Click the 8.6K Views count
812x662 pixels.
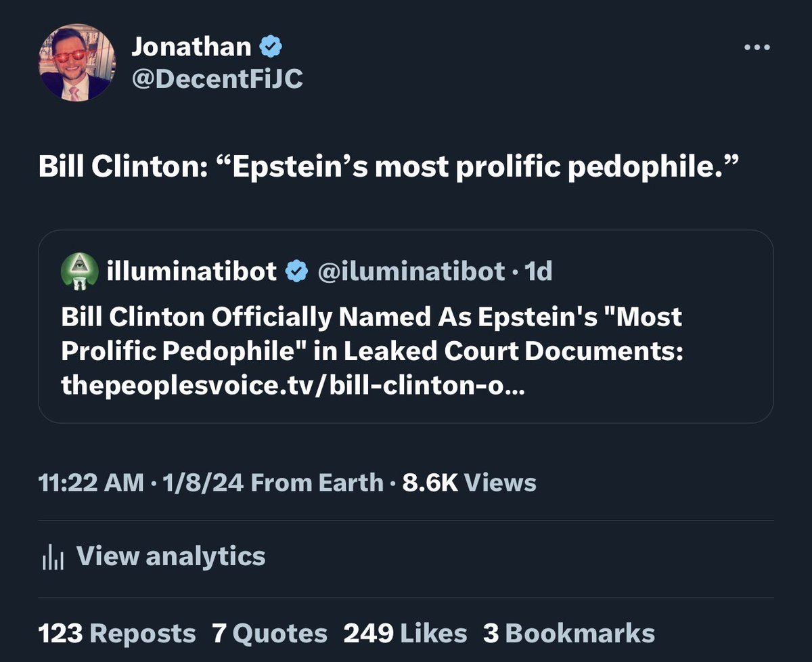pyautogui.click(x=469, y=483)
